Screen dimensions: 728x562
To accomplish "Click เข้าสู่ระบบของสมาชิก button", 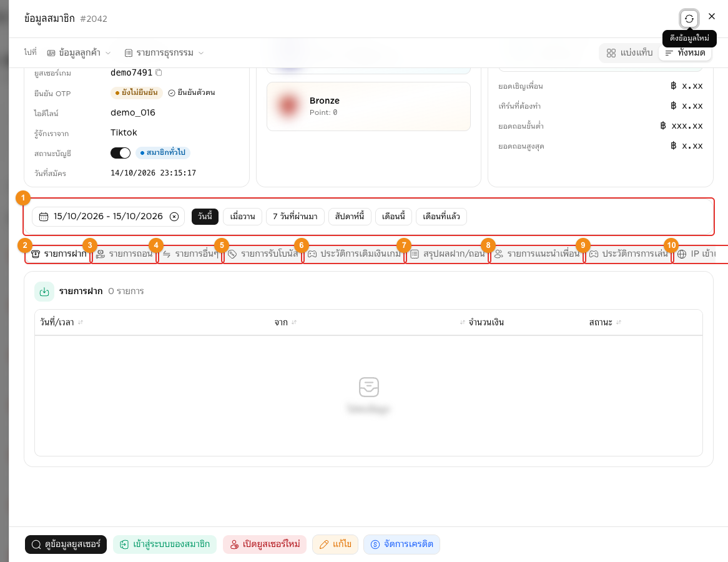I will [x=165, y=545].
